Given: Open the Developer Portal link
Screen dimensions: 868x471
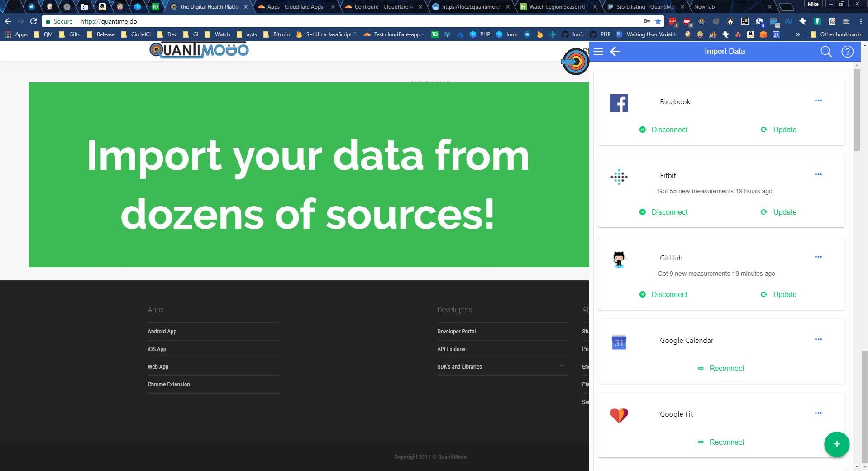Looking at the screenshot, I should (457, 332).
